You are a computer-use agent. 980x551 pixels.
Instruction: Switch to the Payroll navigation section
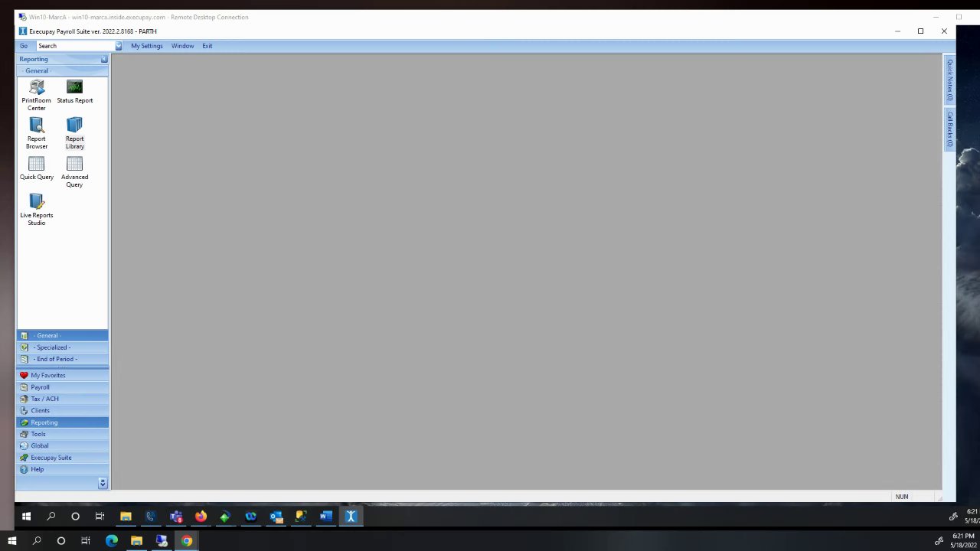[62, 387]
